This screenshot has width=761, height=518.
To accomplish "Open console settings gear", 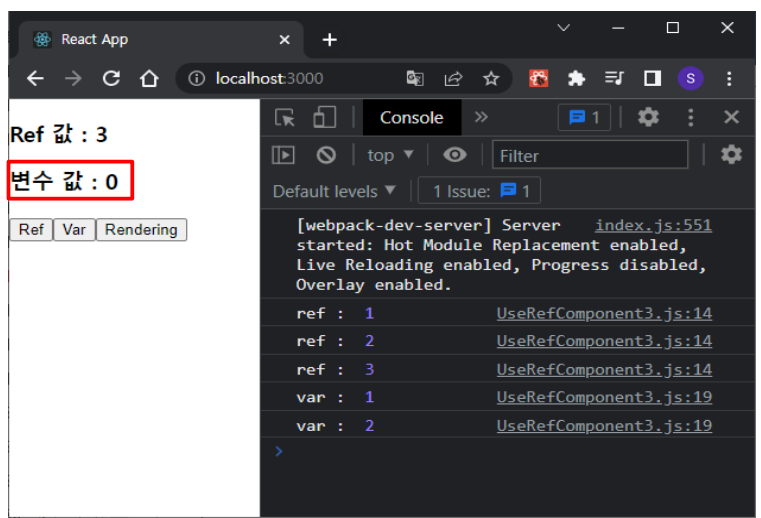I will point(731,155).
